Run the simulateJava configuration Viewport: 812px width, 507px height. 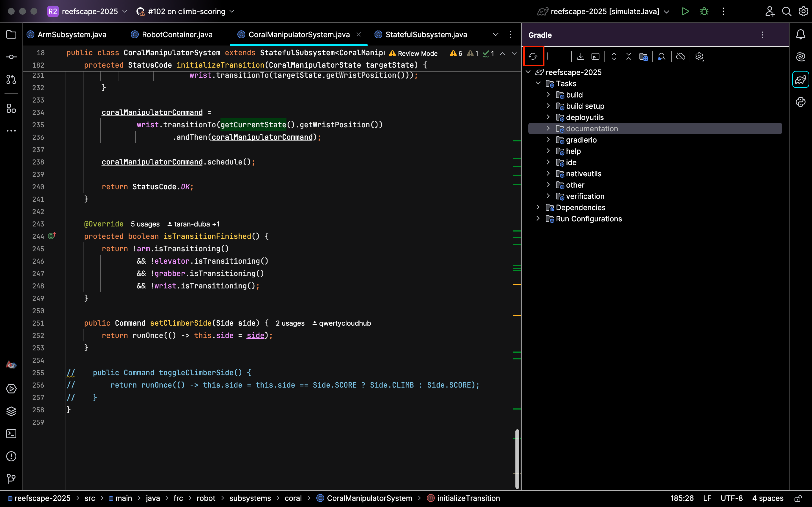(685, 11)
